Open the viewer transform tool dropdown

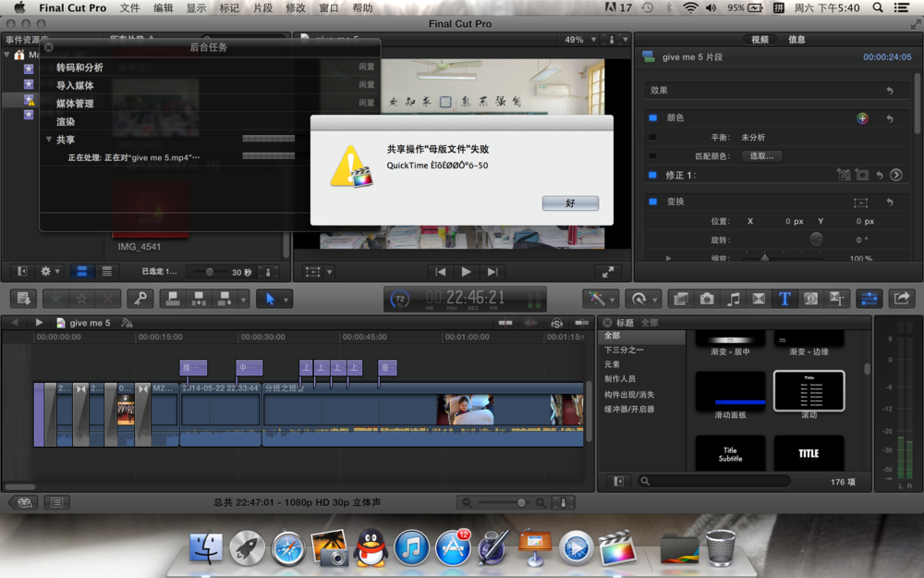330,272
